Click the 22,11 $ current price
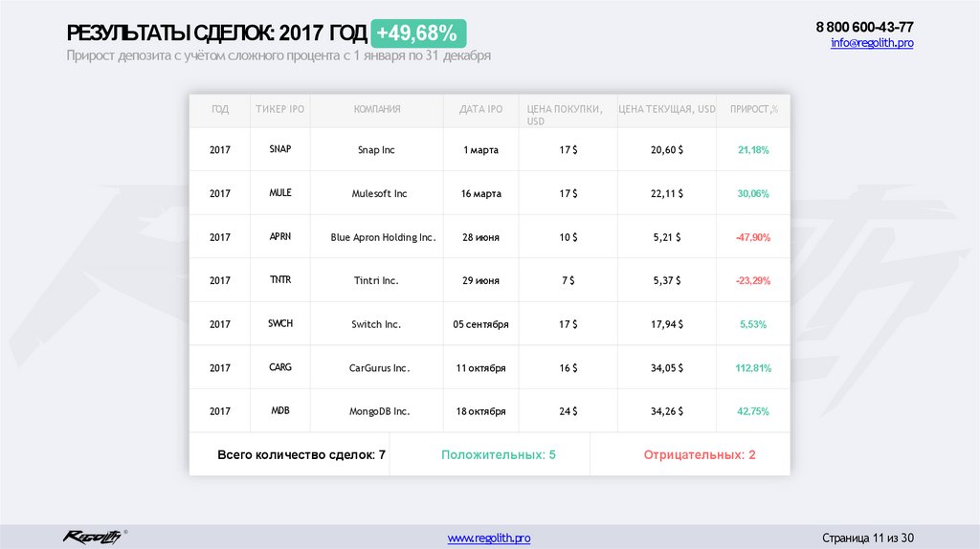Viewport: 980px width, 549px height. tap(667, 193)
